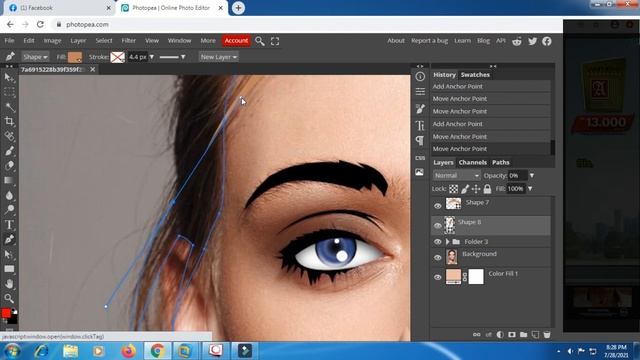Select the Rectangle Select tool
The image size is (640, 360).
(x=9, y=93)
